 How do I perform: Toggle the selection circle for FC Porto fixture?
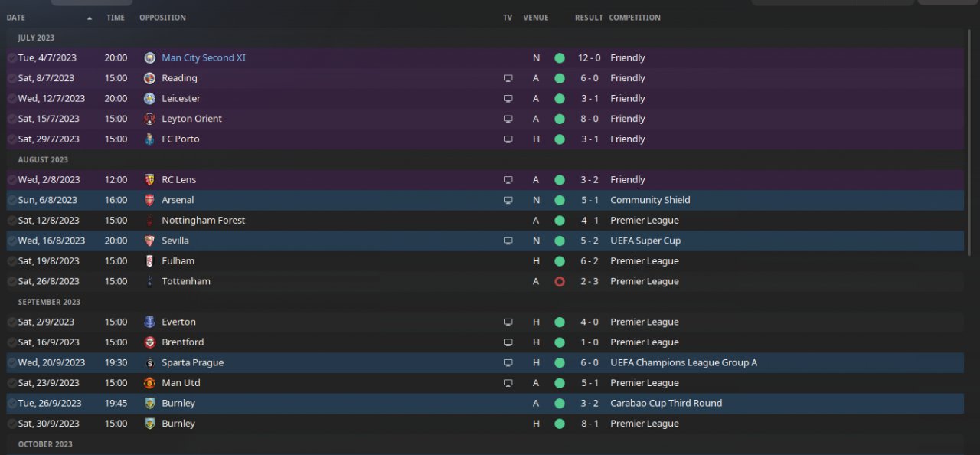[11, 139]
